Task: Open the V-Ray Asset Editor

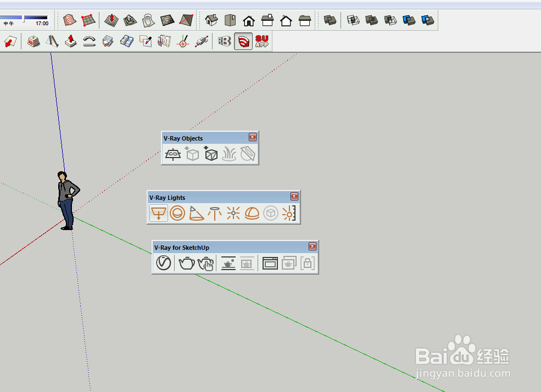Action: tap(164, 263)
